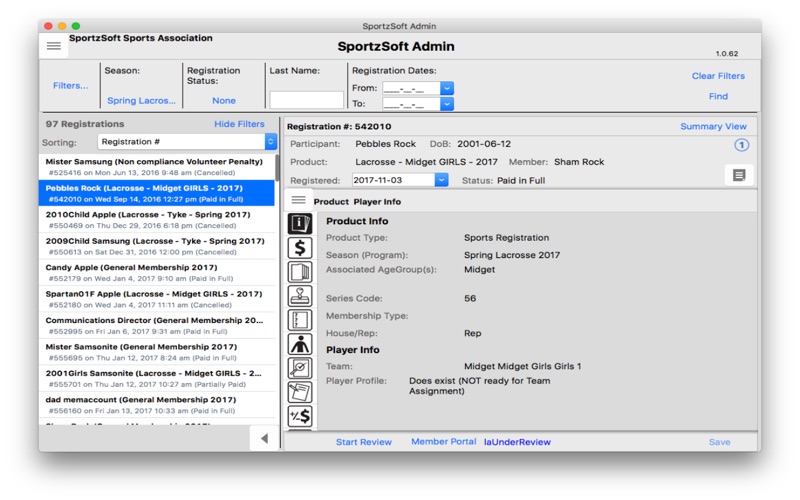Click the Series Code value 56

(x=470, y=298)
